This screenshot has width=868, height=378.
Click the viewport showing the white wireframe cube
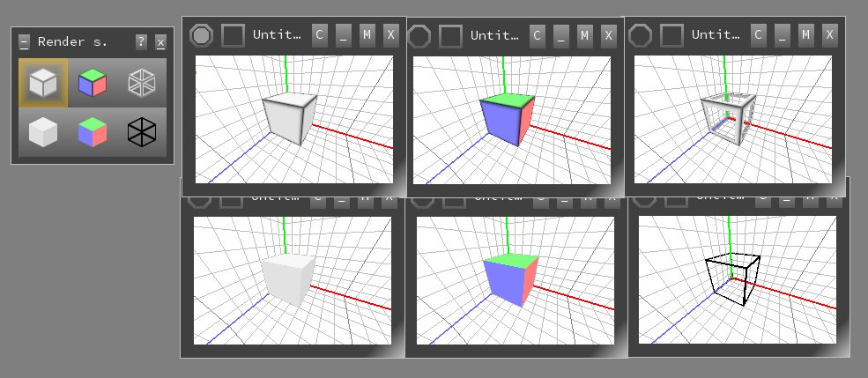coord(733,120)
